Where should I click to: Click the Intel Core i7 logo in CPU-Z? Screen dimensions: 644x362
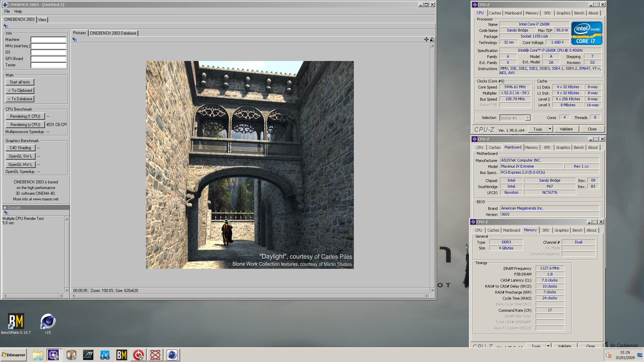click(x=587, y=33)
